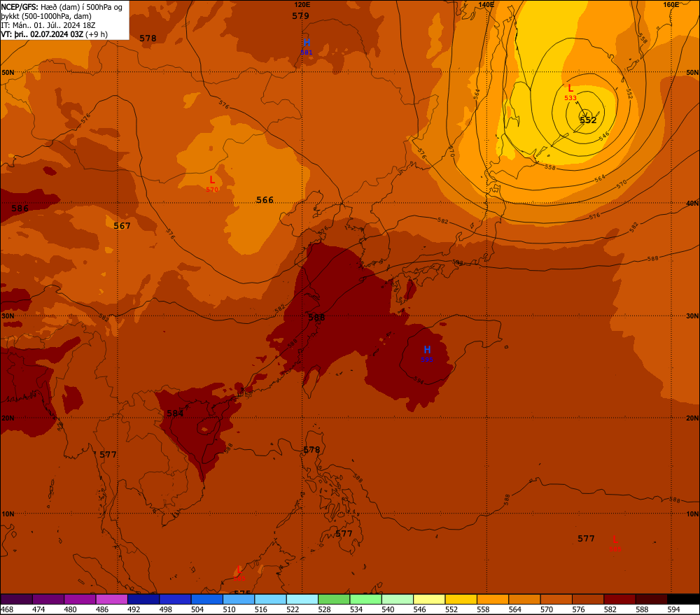Click the red L 533 low marker
This screenshot has width=700, height=615.
pyautogui.click(x=570, y=92)
